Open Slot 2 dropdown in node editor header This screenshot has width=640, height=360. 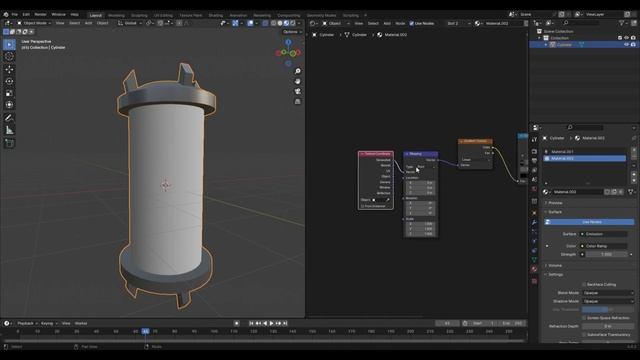pyautogui.click(x=458, y=23)
